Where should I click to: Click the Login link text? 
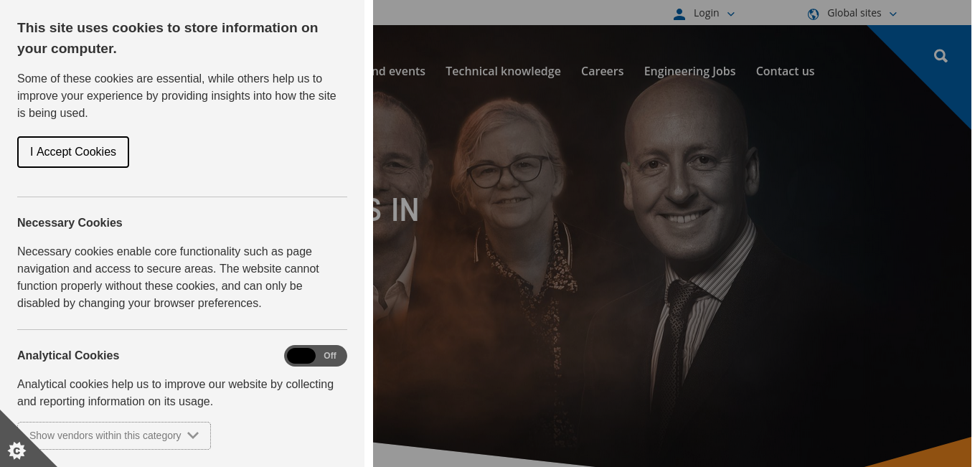click(x=707, y=13)
